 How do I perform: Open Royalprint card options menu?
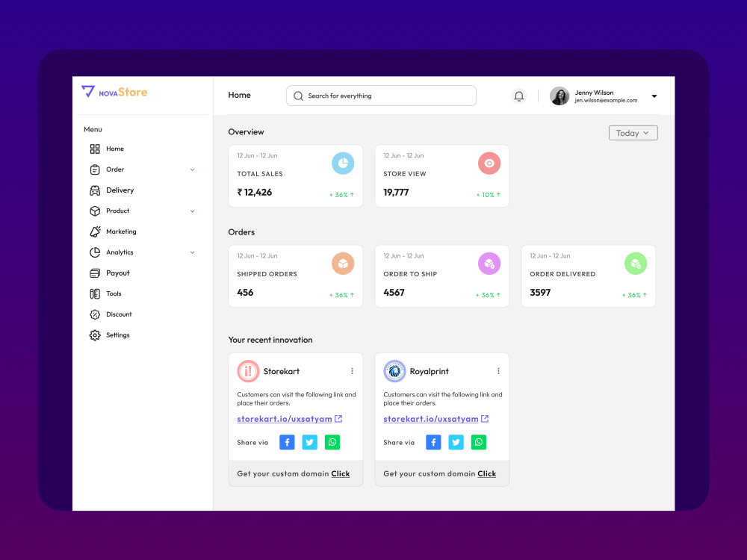(498, 371)
